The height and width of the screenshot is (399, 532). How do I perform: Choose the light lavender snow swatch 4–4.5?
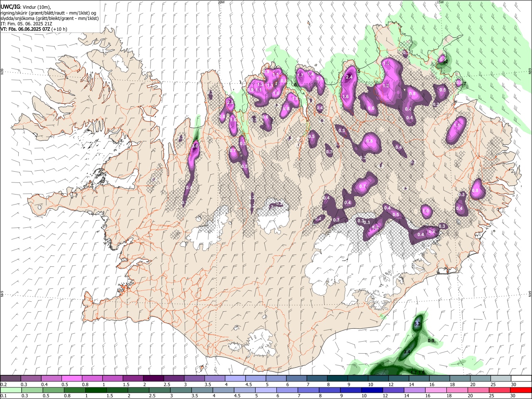point(235,379)
